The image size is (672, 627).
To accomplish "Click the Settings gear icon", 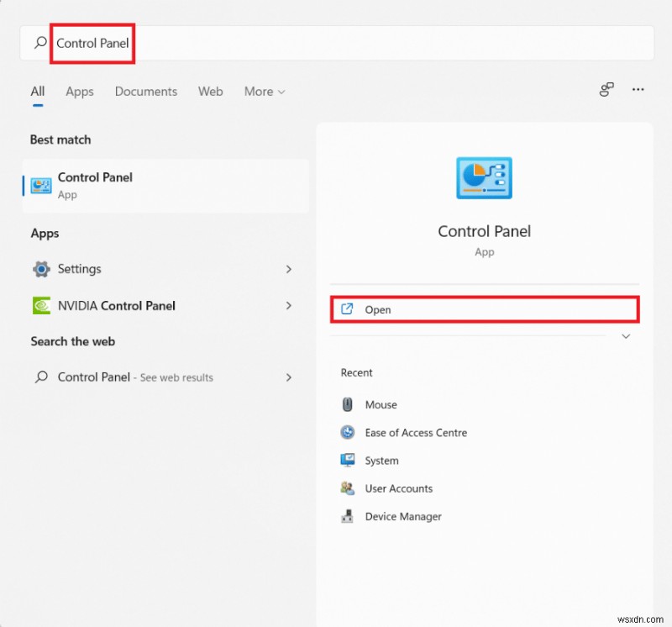I will click(40, 269).
